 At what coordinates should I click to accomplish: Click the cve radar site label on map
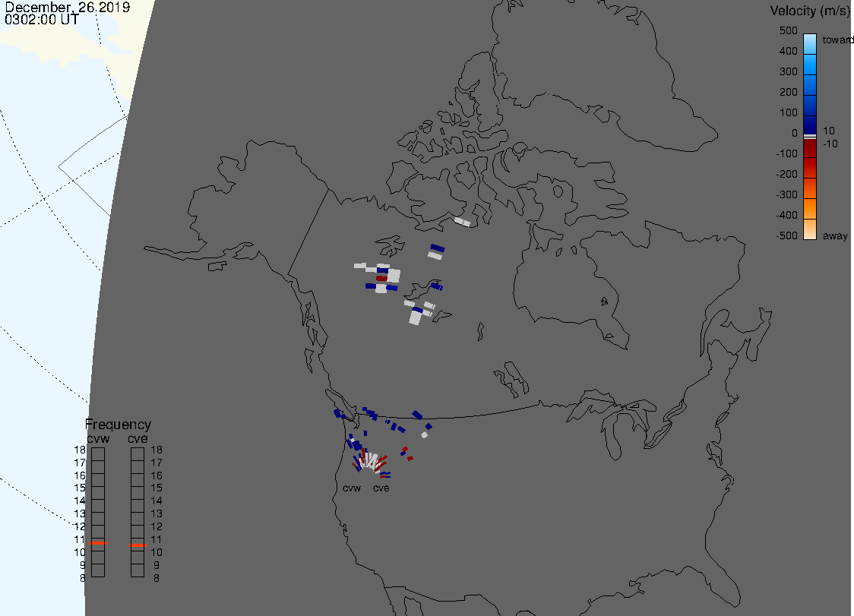(x=381, y=488)
